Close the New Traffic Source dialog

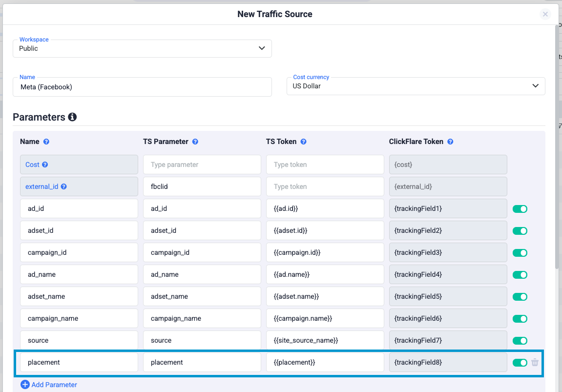tap(545, 14)
